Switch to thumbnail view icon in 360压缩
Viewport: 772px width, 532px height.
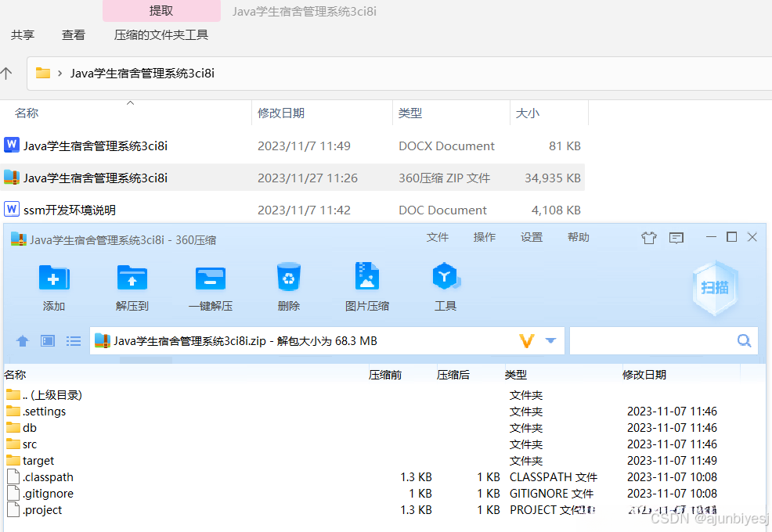pyautogui.click(x=48, y=340)
